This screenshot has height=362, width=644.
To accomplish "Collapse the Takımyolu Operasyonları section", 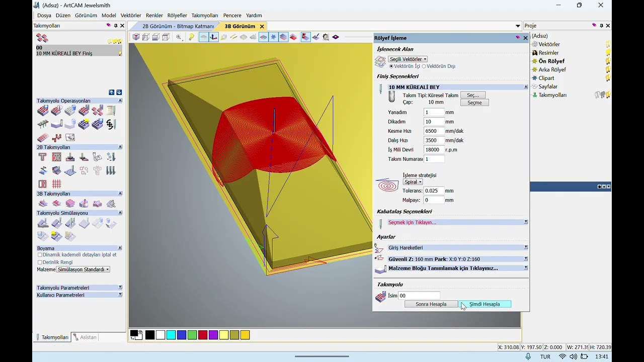I will (x=120, y=101).
